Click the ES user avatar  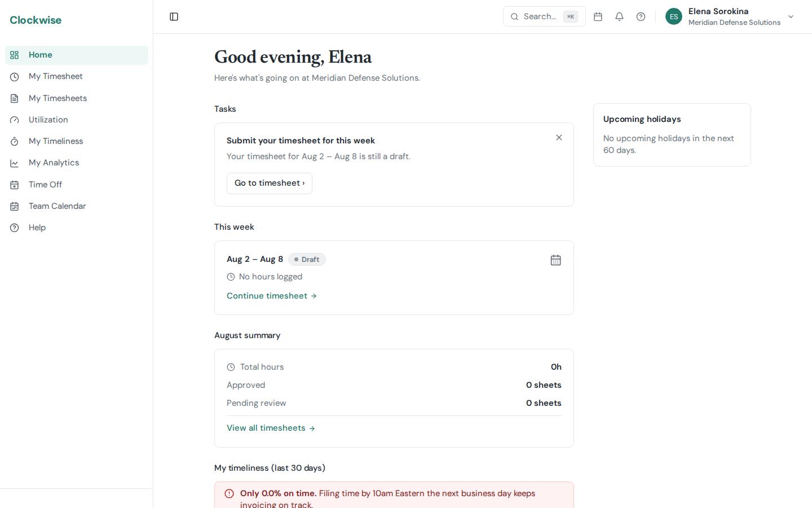674,17
